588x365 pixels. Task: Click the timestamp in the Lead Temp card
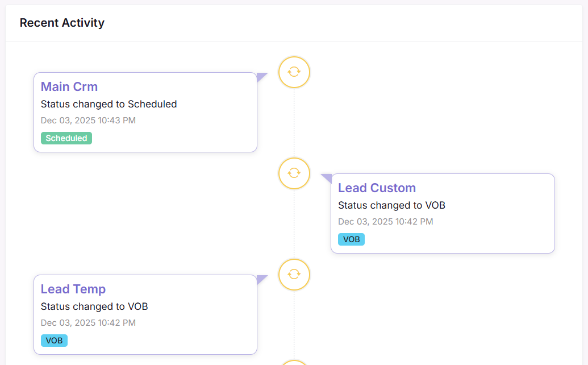tap(88, 323)
